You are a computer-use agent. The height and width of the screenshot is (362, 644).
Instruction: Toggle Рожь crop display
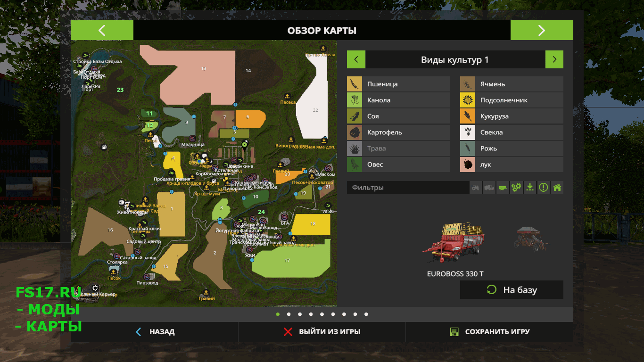512,148
